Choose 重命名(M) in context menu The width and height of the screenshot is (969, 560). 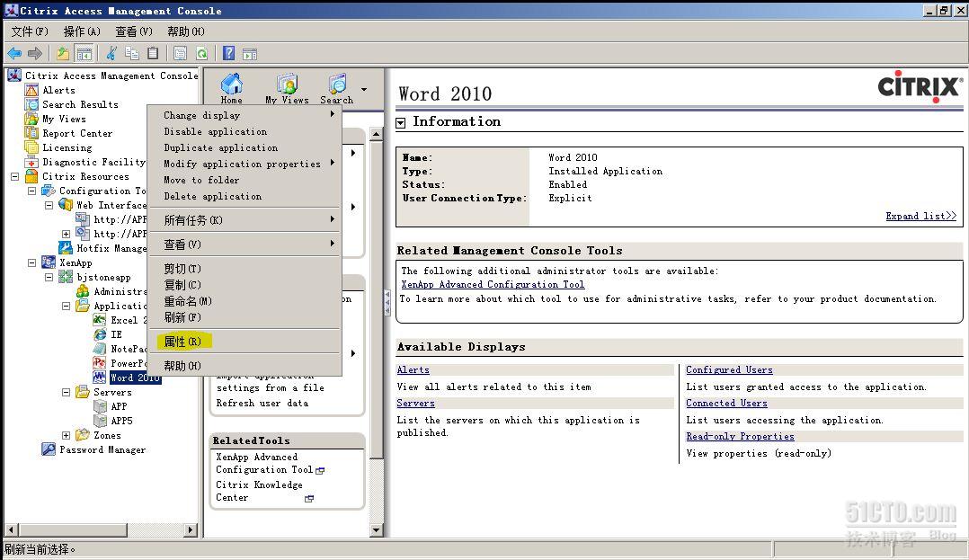click(x=244, y=301)
